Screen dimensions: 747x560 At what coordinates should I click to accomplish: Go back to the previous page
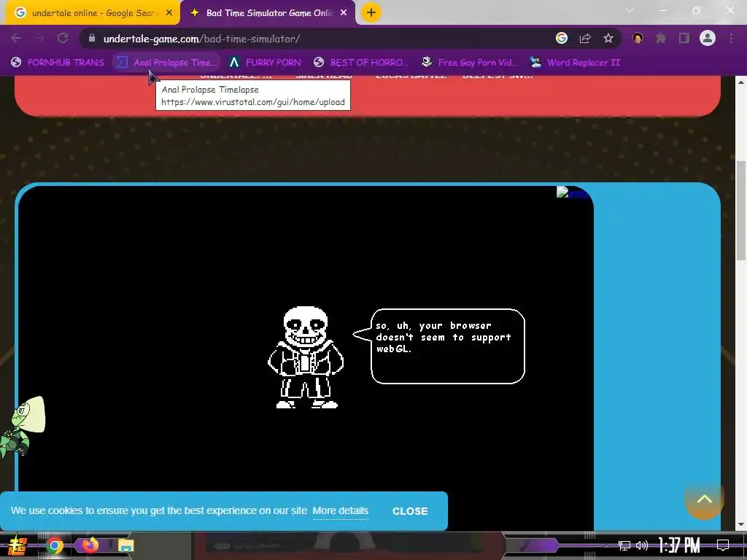tap(16, 39)
